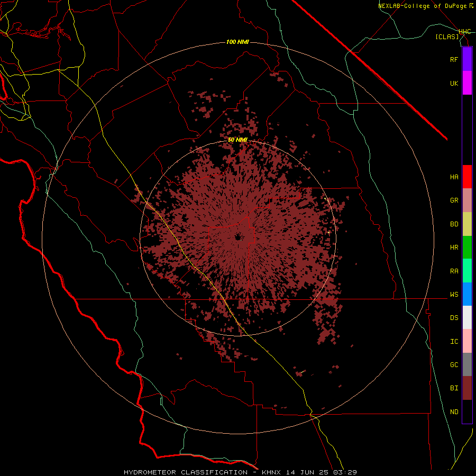Click the RF purple legend swatch

click(x=467, y=59)
